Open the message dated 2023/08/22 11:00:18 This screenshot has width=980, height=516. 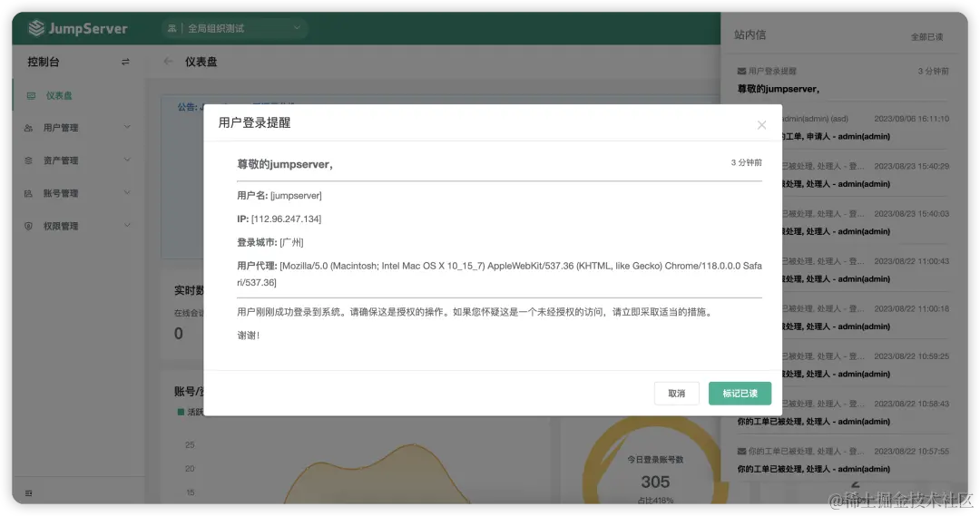click(866, 317)
